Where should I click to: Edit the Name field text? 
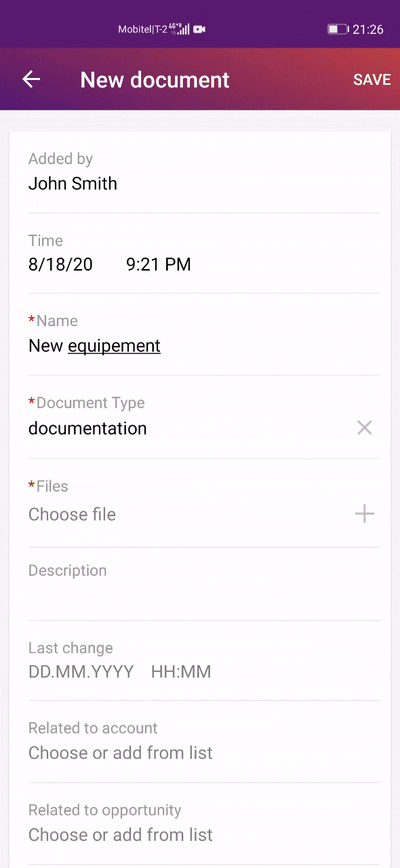(x=94, y=347)
